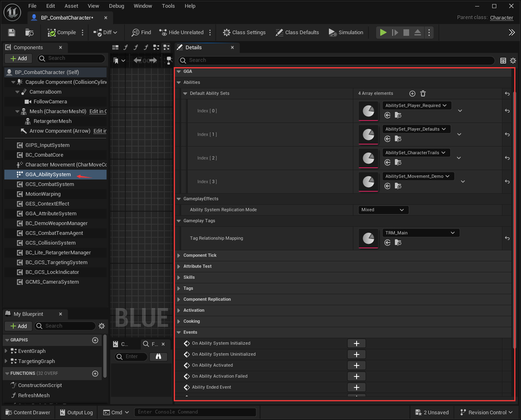This screenshot has width=521, height=420.
Task: Save the blueprint with the floppy disk icon
Action: coord(12,32)
